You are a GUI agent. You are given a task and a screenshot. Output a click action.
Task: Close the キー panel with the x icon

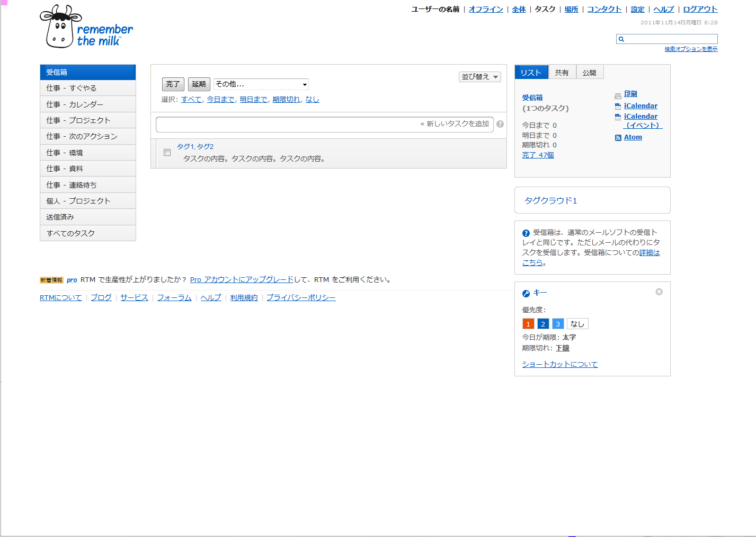(x=659, y=292)
